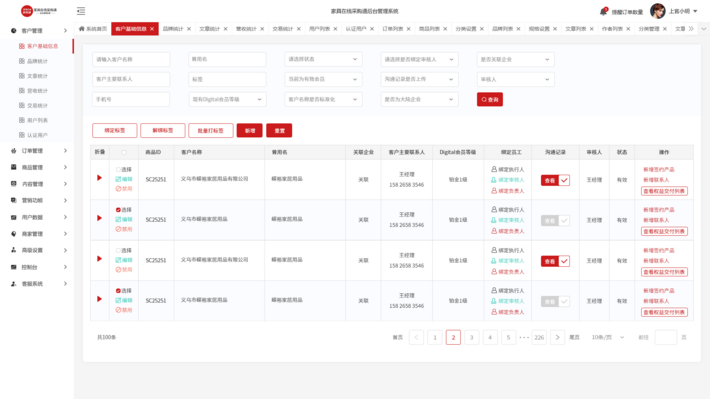Go to next page with right arrow
This screenshot has width=710, height=399.
click(x=557, y=337)
